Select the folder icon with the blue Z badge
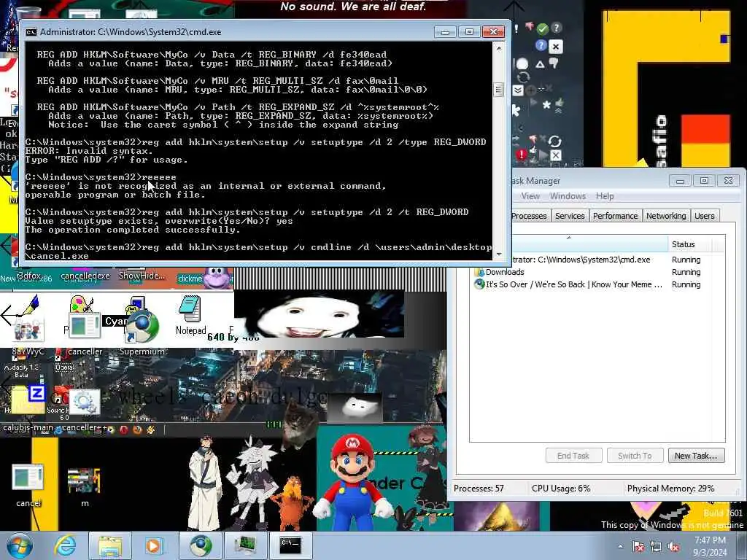Screen dimensions: 747x560 point(27,399)
